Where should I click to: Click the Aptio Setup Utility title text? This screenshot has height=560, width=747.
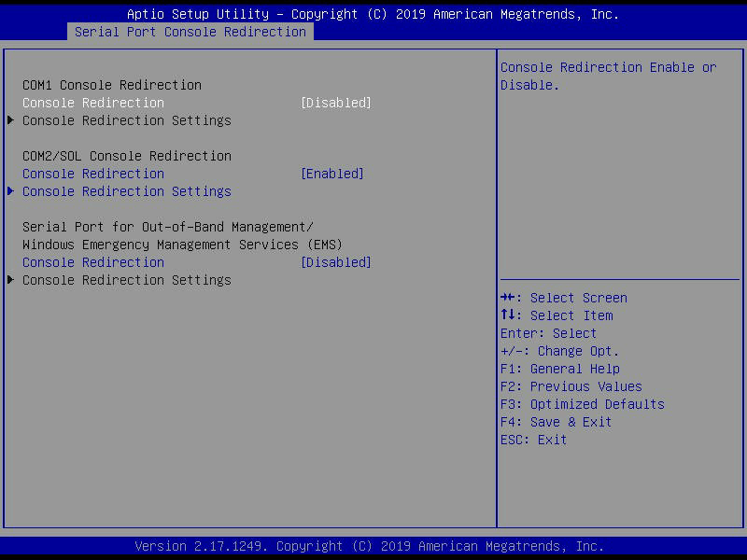373,14
